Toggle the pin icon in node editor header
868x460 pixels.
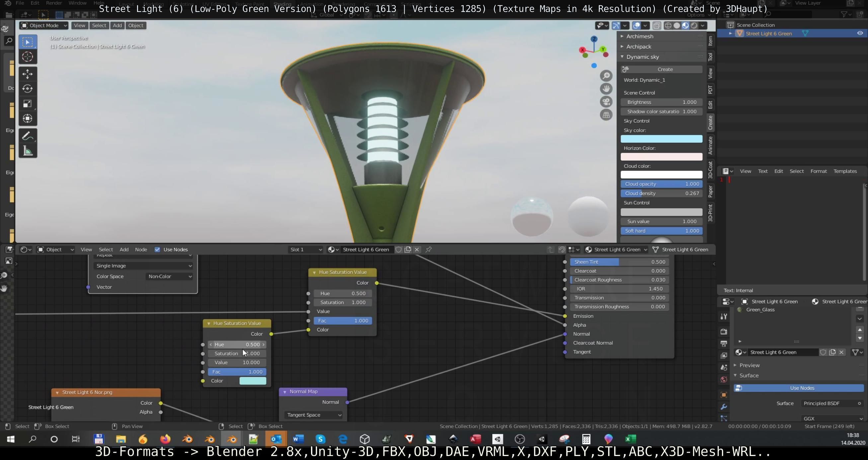429,249
